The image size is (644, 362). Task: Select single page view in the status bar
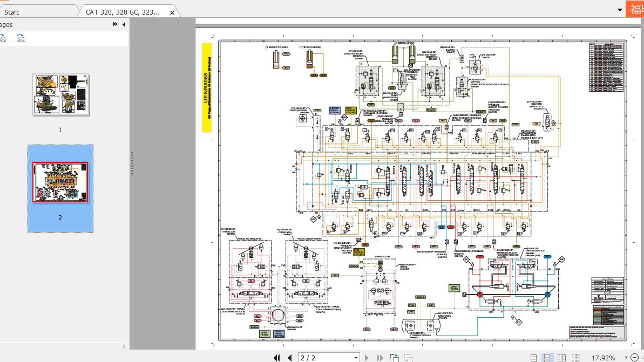pos(533,357)
